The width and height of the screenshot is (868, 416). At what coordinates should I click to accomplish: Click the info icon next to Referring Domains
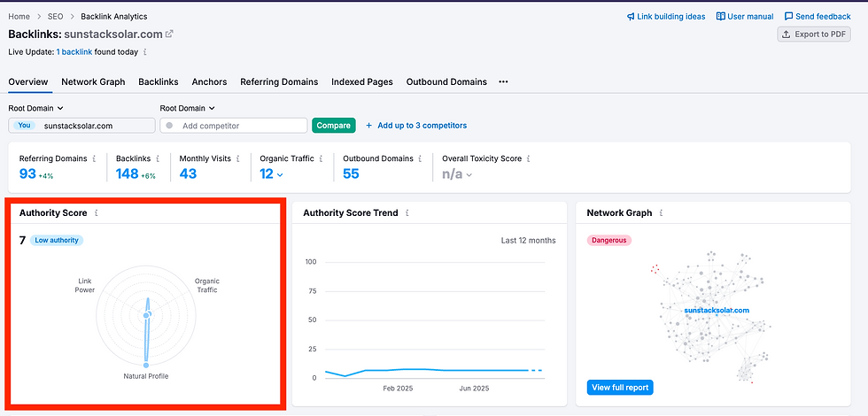coord(94,158)
